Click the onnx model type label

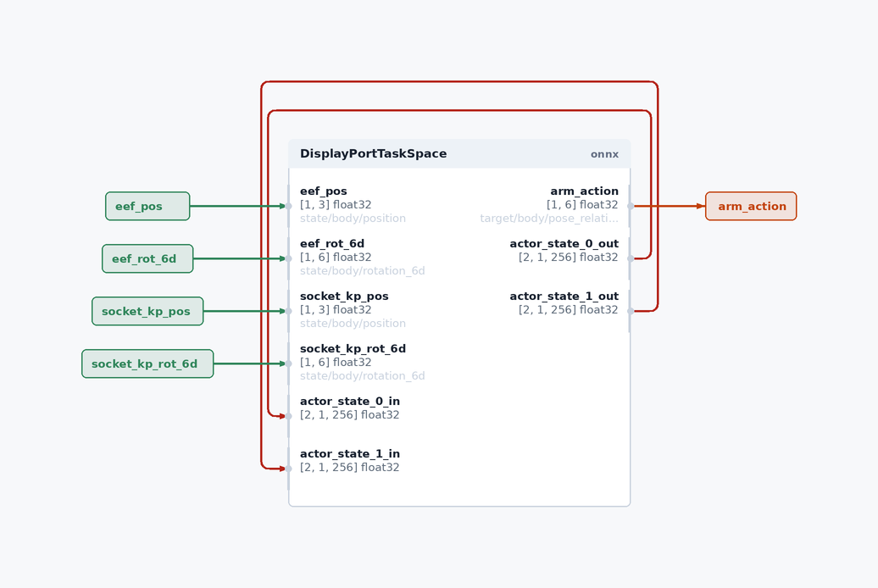(604, 154)
